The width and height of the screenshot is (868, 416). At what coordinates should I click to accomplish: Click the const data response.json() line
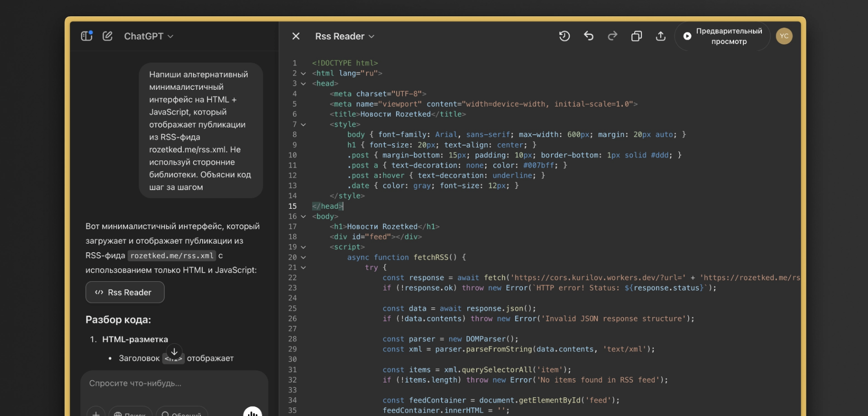pyautogui.click(x=459, y=309)
